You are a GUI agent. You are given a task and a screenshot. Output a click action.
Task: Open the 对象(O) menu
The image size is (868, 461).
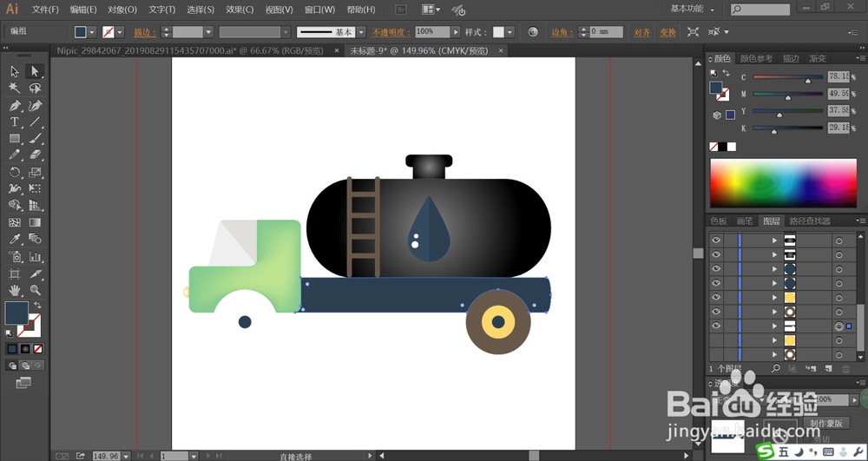(122, 10)
